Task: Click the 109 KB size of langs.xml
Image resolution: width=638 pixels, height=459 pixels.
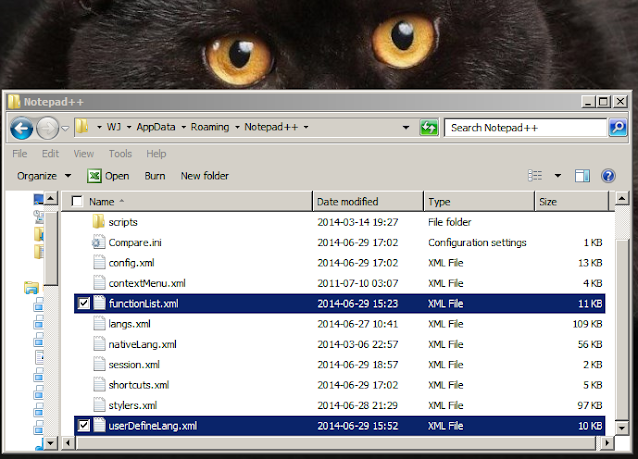Action: [587, 324]
